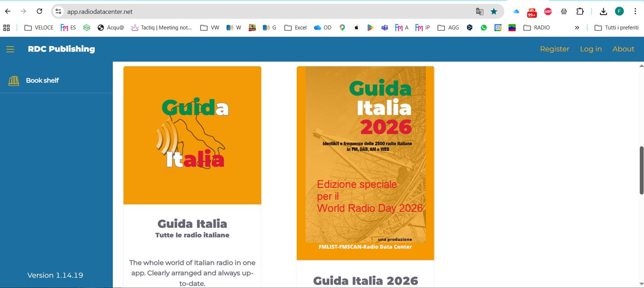This screenshot has height=288, width=644.
Task: Click the page scrollbar down arrow
Action: tap(641, 284)
